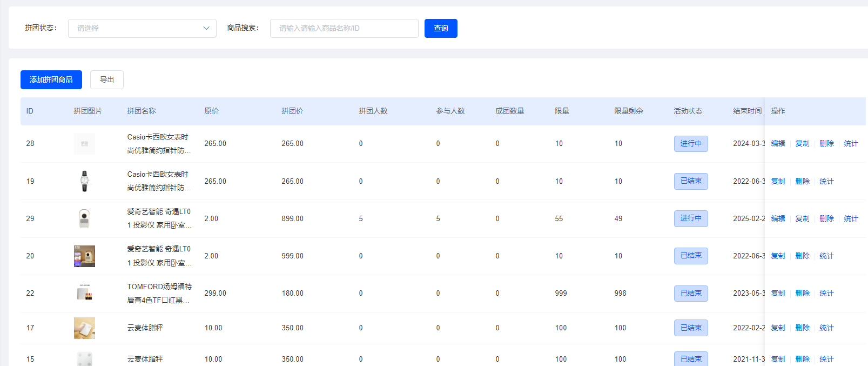Open the scale thumbnail for ID 17
The height and width of the screenshot is (366, 868).
(x=84, y=328)
